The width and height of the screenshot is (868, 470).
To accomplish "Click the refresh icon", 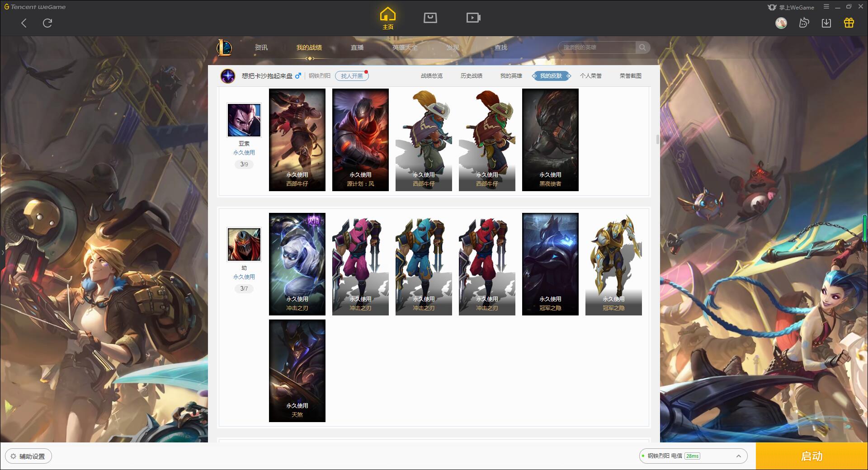I will click(47, 23).
